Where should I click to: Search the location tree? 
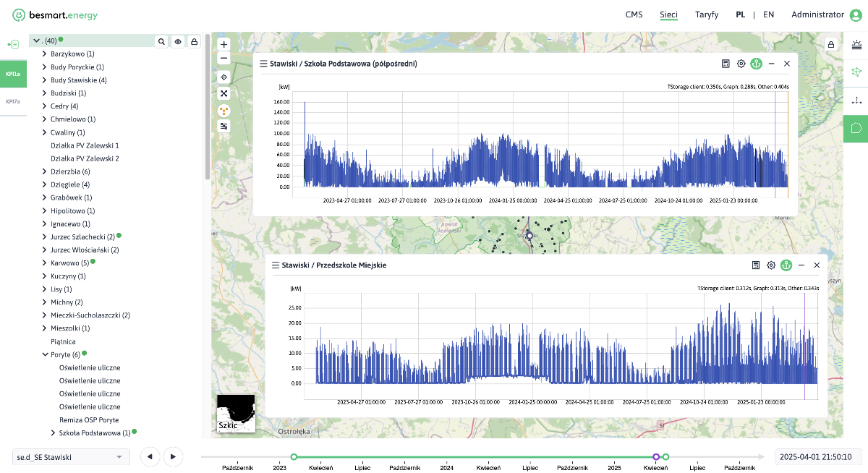(161, 41)
